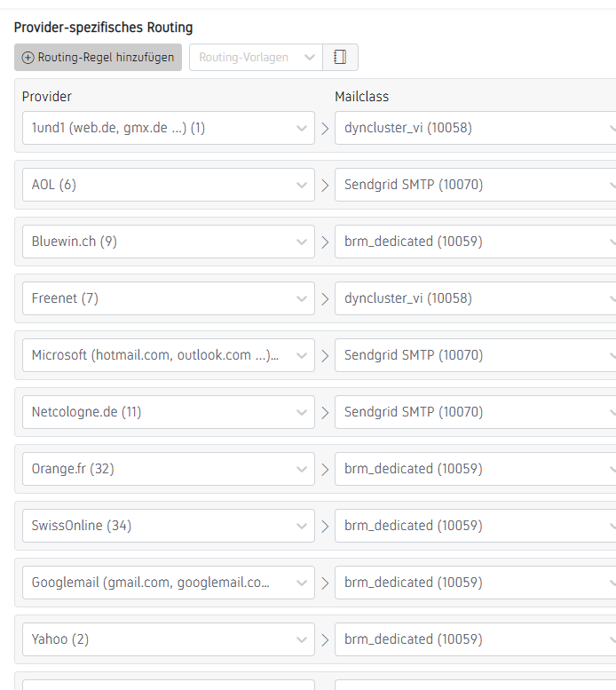Change Sendgrid SMTP mailclass for AOL
The width and height of the screenshot is (616, 690).
point(475,185)
